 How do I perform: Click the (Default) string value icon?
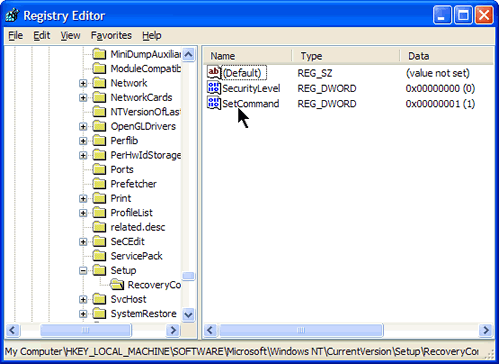click(x=214, y=73)
